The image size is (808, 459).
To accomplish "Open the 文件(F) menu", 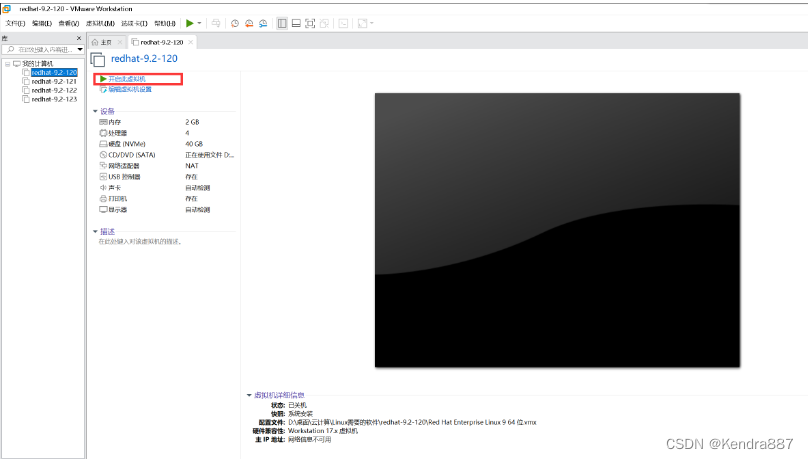I will click(15, 23).
